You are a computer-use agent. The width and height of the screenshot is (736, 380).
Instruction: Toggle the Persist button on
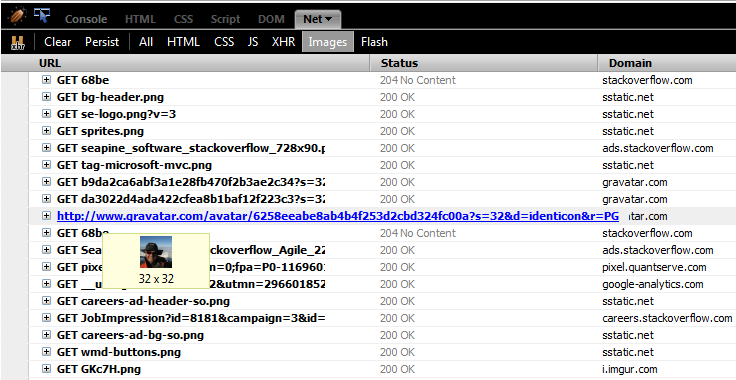[102, 42]
